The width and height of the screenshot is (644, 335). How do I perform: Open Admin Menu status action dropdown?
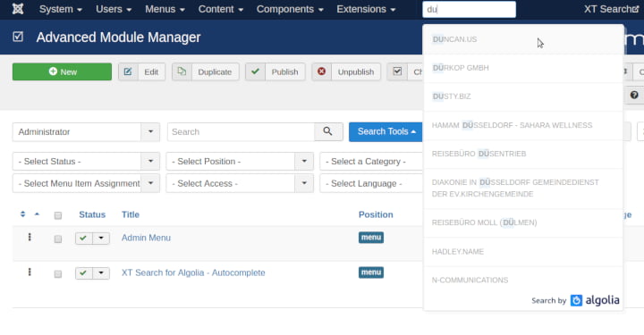click(101, 238)
